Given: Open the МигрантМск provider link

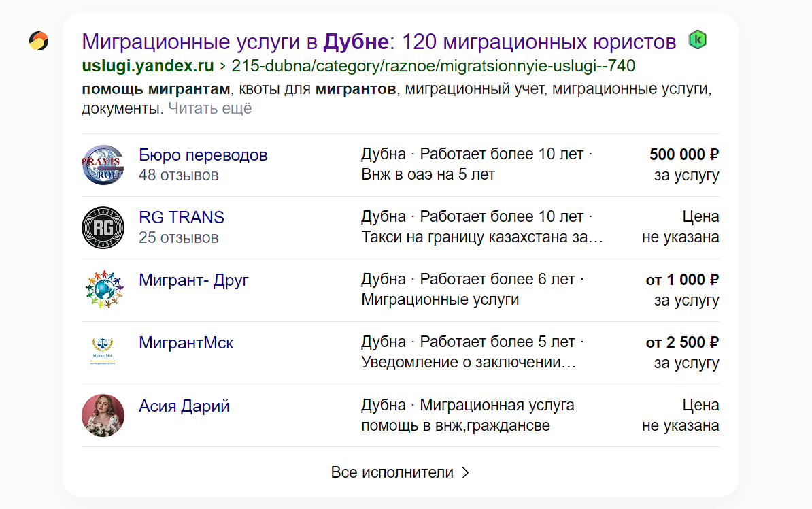Looking at the screenshot, I should 186,342.
